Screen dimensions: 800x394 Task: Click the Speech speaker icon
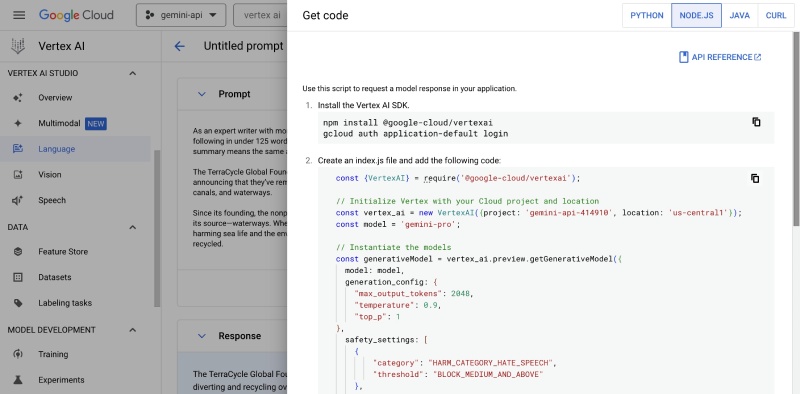point(18,201)
